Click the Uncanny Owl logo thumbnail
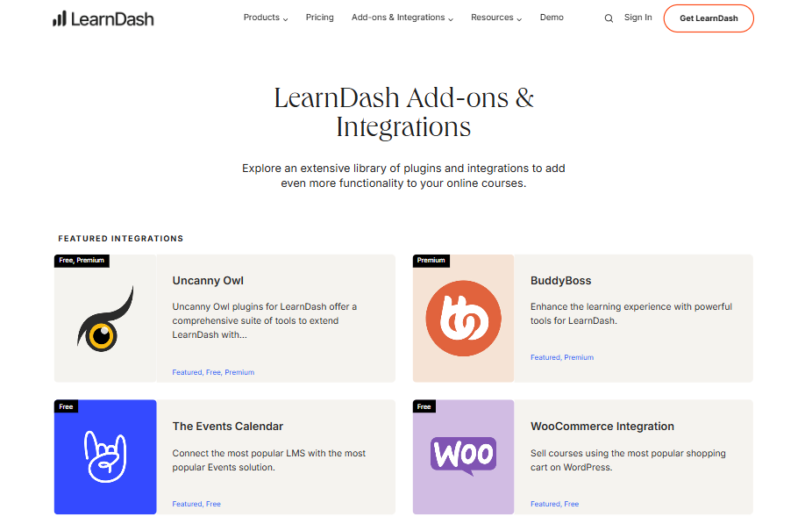 [105, 318]
